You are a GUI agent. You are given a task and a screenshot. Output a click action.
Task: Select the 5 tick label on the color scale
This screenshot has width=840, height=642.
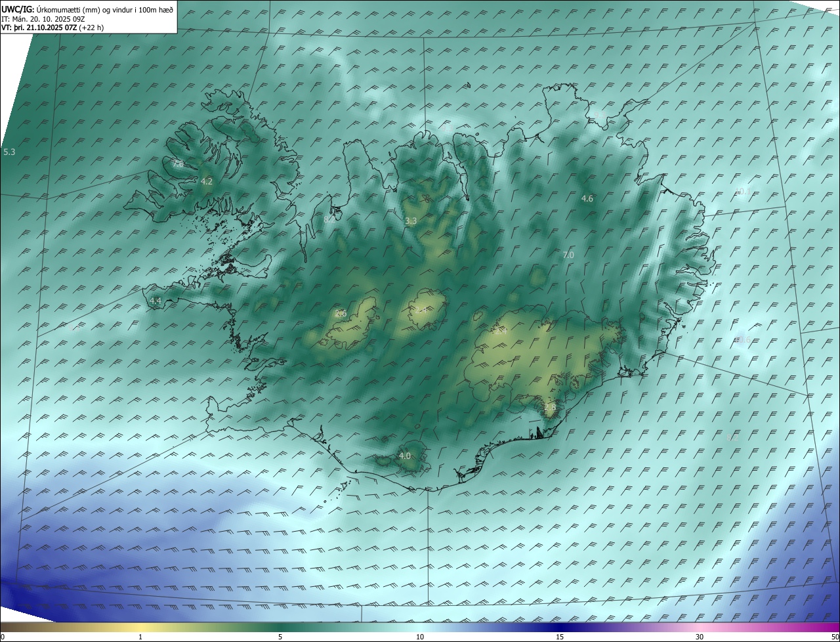(x=280, y=637)
